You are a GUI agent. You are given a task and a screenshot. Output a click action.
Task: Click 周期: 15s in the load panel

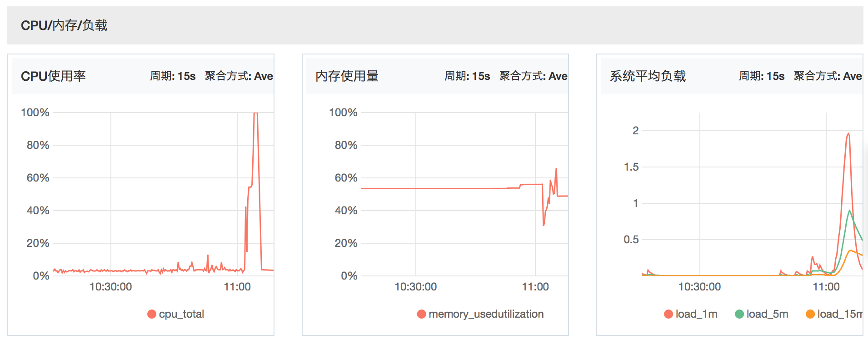pos(762,76)
